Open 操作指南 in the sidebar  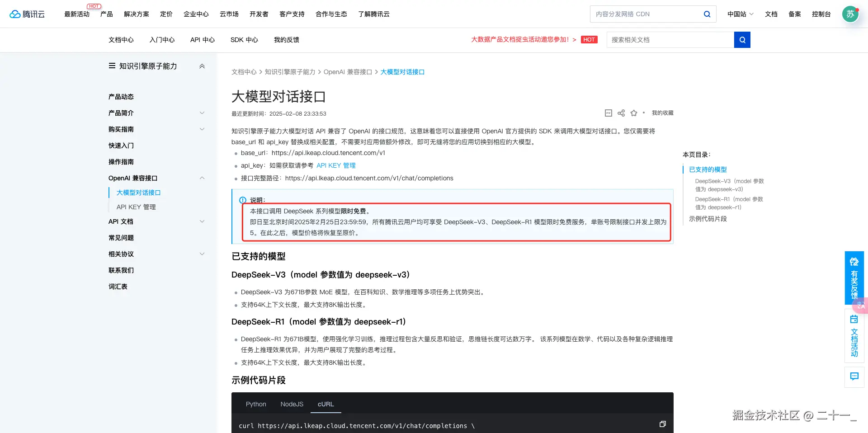pyautogui.click(x=121, y=162)
